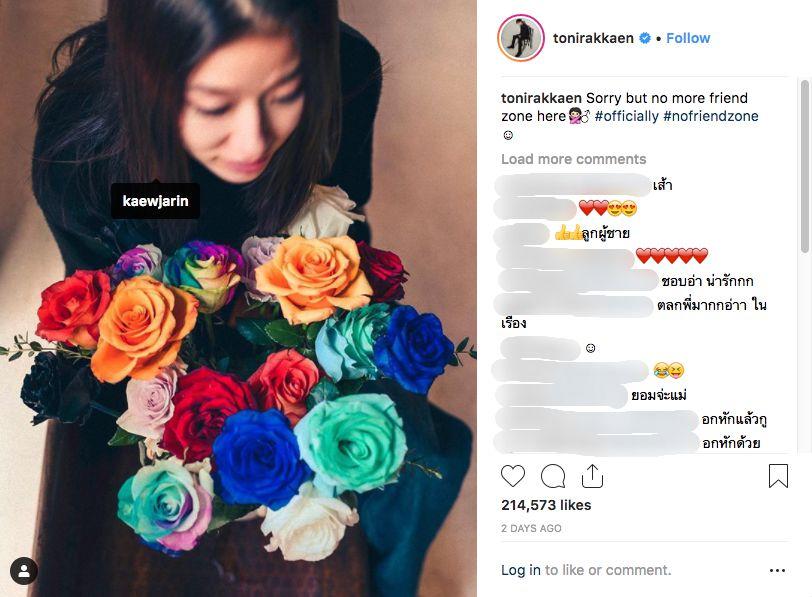The height and width of the screenshot is (597, 812).
Task: Open tonirakkaen's profile picture avatar
Action: pos(520,38)
